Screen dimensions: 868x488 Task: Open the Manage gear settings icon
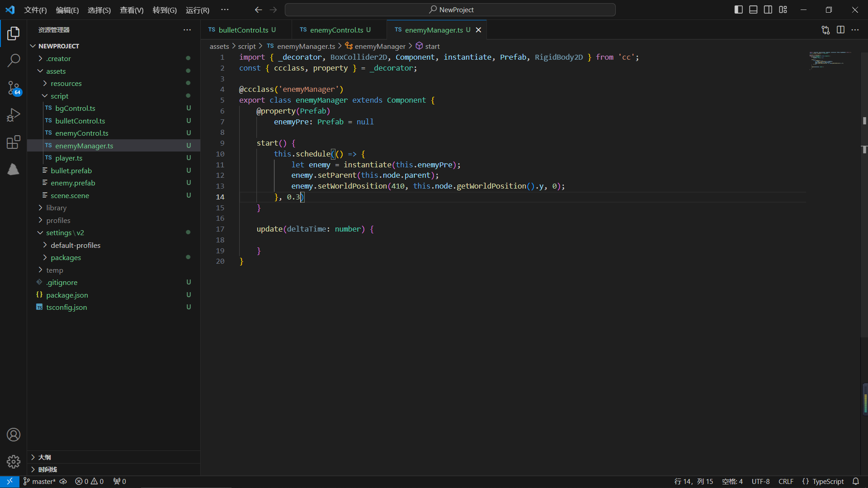click(14, 462)
